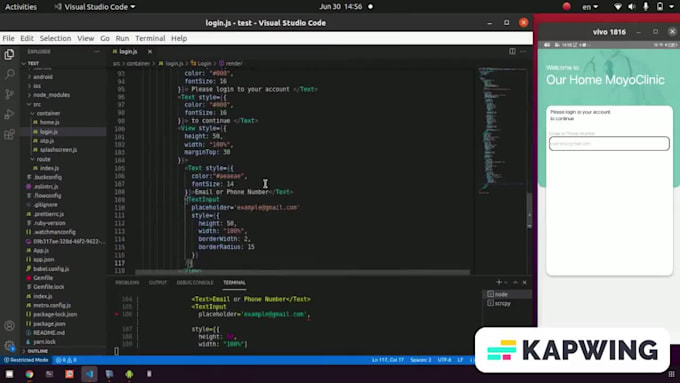This screenshot has height=383, width=680.
Task: Open home.js in the explorer
Action: (49, 122)
